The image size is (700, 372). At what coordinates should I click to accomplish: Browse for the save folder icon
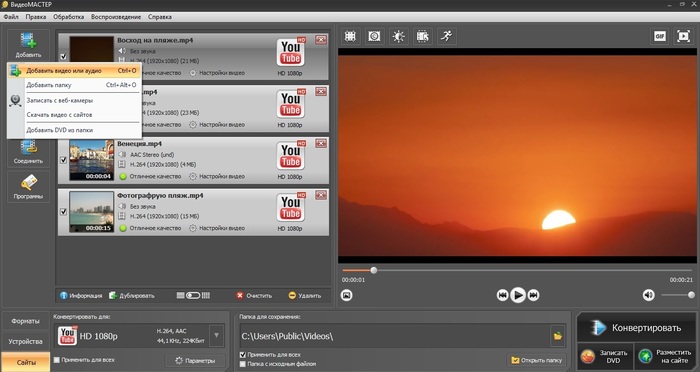(x=558, y=336)
